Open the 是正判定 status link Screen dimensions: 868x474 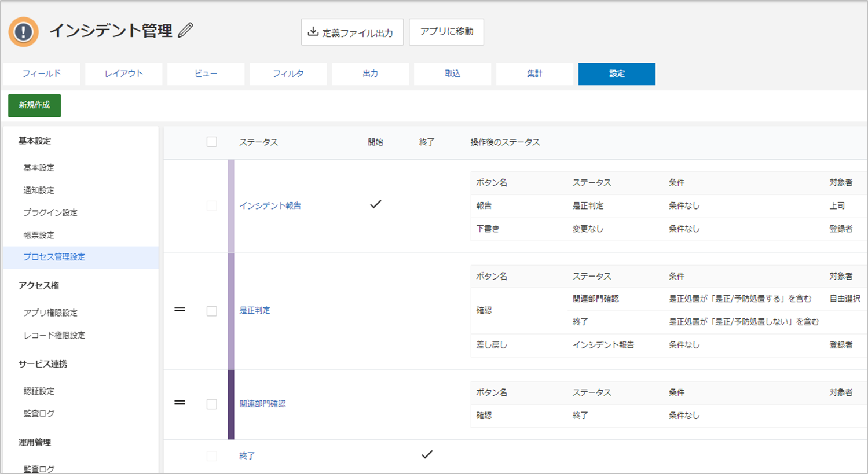click(255, 310)
